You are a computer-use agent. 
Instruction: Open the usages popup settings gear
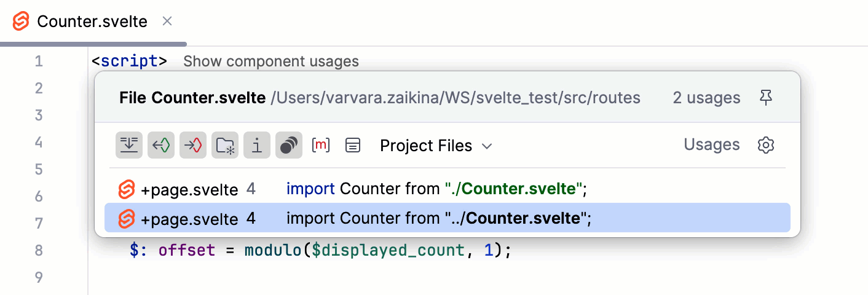coord(766,146)
